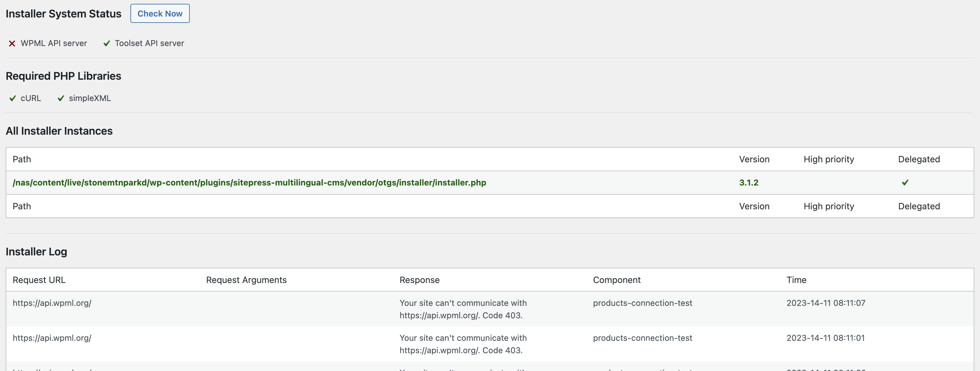Viewport: 980px width, 371px height.
Task: Click the api.wpml.org URL logged at 08:11:01
Action: click(x=52, y=338)
